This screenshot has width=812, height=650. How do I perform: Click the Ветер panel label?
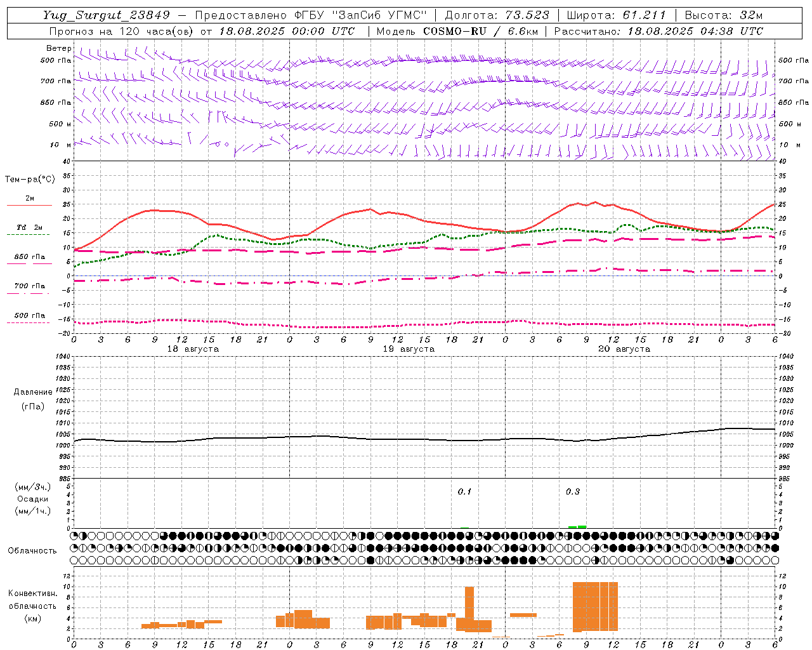point(58,48)
